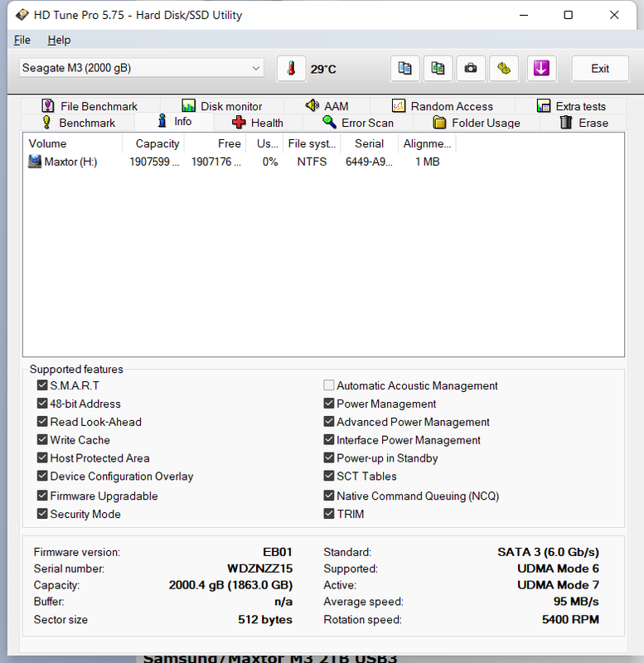Viewport: 644px width, 663px height.
Task: Click the HD Tune Pro title bar icon
Action: [22, 15]
